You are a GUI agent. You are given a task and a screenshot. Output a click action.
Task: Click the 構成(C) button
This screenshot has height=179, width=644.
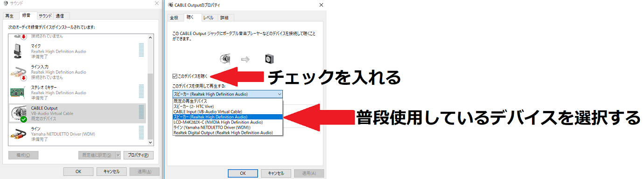point(23,155)
